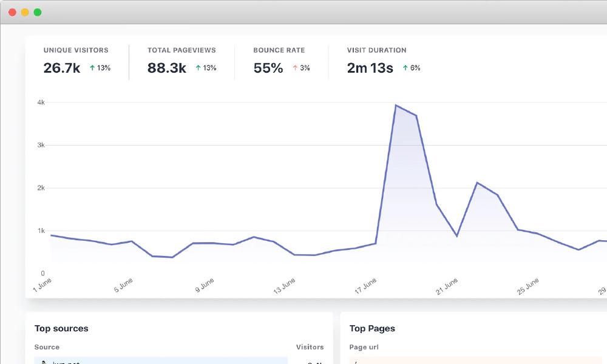Click the 25 June x-axis label
The image size is (607, 364).
click(x=528, y=286)
